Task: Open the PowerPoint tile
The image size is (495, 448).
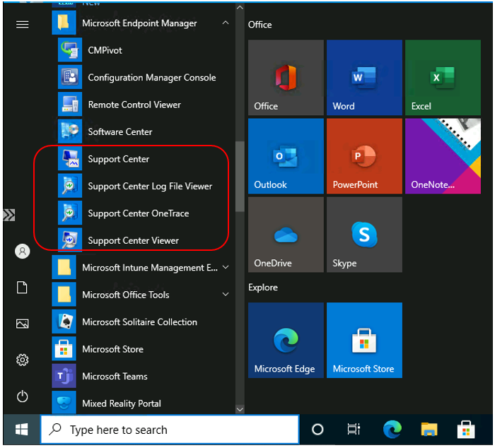Action: pyautogui.click(x=363, y=156)
